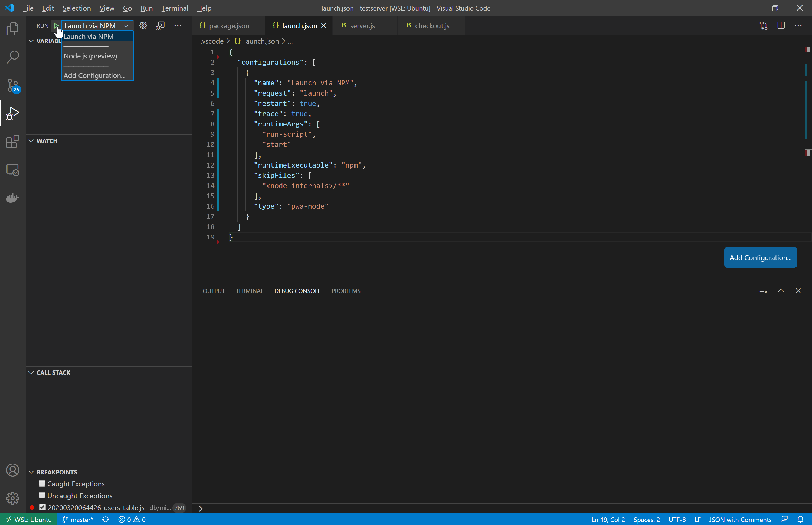Clear the Debug Console output
Screen dimensions: 812x525
coord(764,291)
